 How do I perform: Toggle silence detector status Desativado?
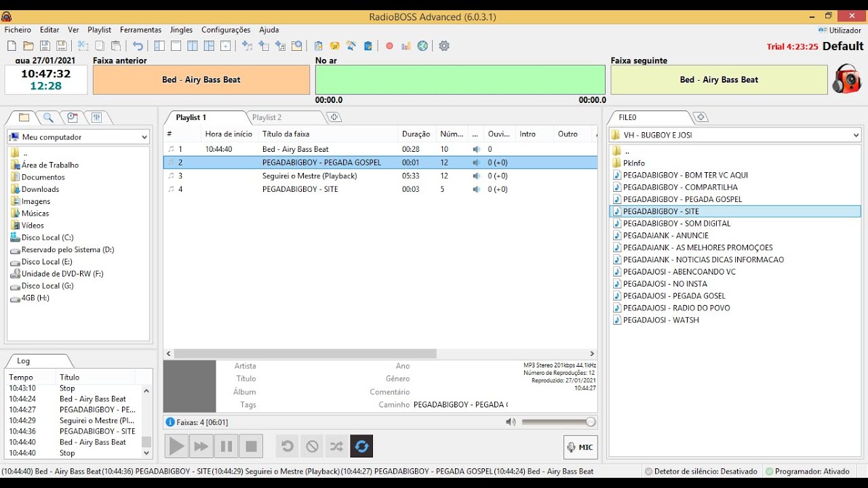(x=701, y=471)
